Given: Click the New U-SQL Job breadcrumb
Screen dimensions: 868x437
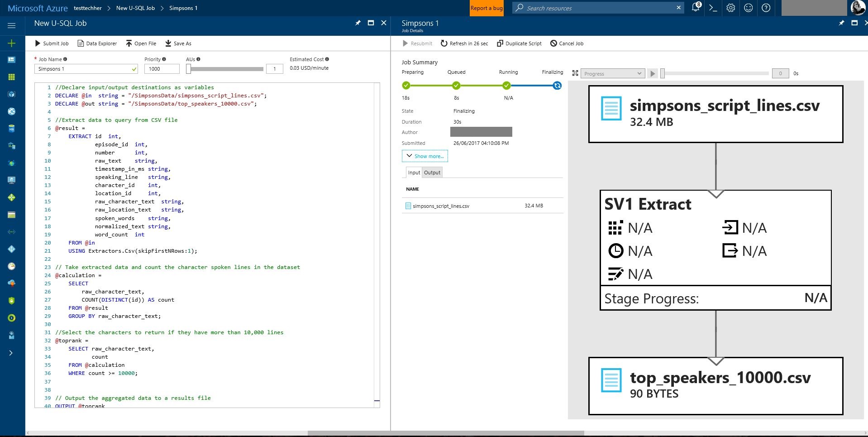Looking at the screenshot, I should coord(135,8).
